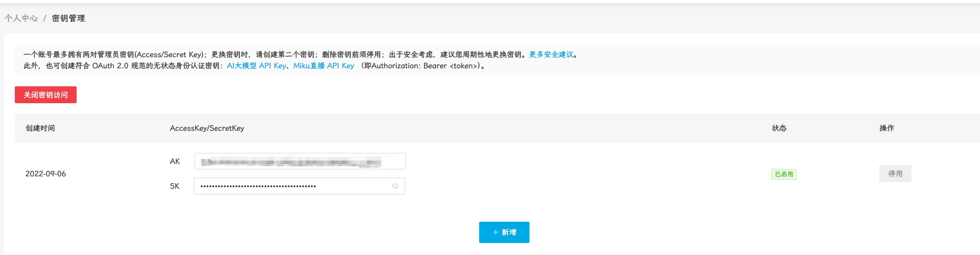Viewport: 980px width, 255px height.
Task: Click the 创建时间 column header
Action: 40,128
